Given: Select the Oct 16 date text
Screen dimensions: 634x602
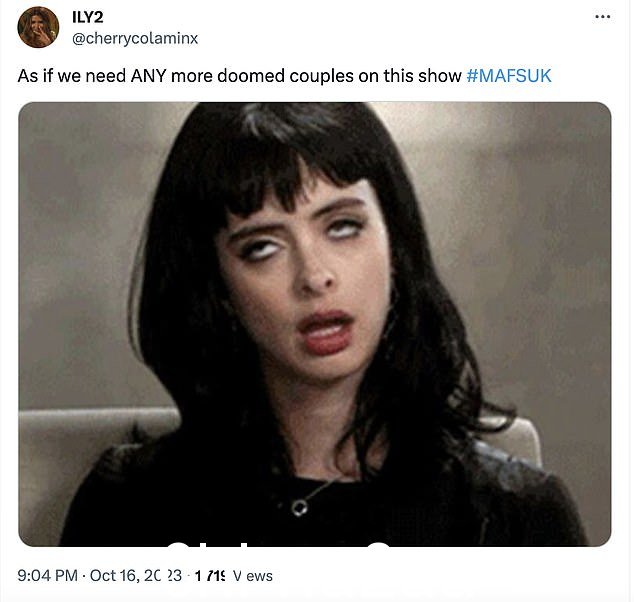Looking at the screenshot, I should [135, 576].
